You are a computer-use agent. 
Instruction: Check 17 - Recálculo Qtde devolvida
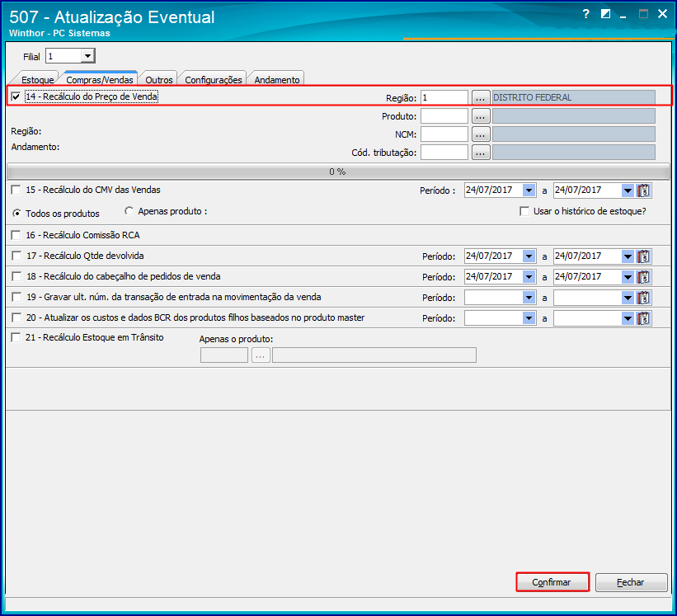(16, 256)
